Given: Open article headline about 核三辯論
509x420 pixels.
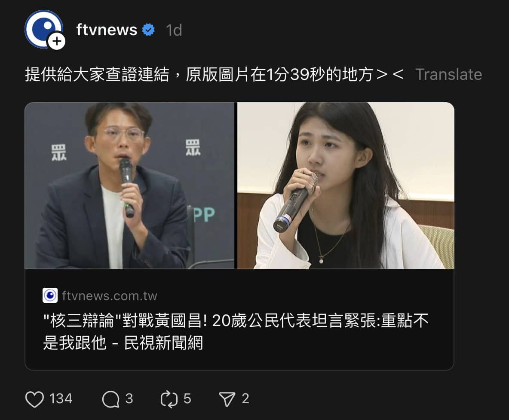Looking at the screenshot, I should pyautogui.click(x=236, y=332).
